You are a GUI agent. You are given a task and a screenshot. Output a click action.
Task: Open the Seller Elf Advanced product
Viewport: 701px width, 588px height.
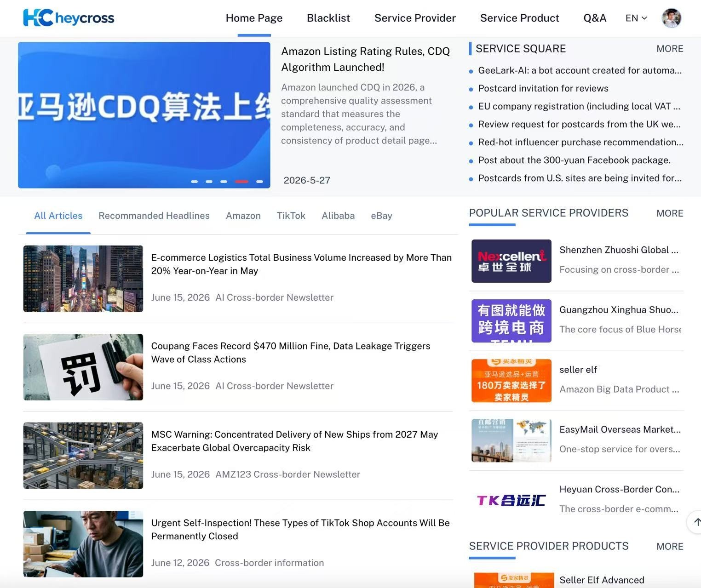(x=602, y=580)
